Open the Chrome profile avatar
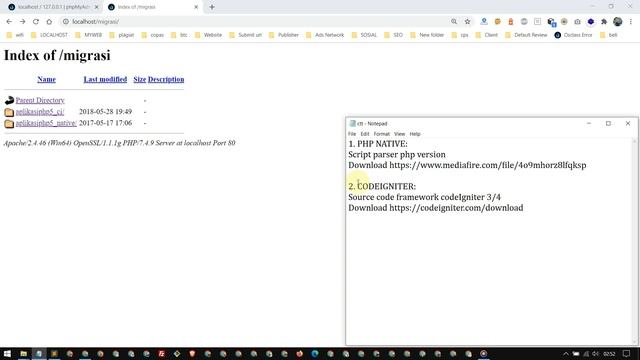Image resolution: width=640 pixels, height=360 pixels. [618, 22]
